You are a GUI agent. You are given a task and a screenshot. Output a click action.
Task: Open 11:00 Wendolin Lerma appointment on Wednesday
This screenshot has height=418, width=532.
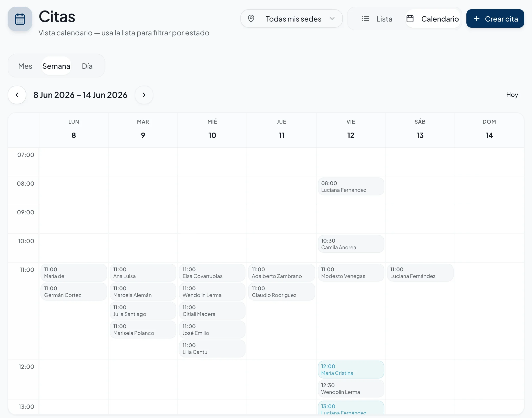pyautogui.click(x=212, y=292)
